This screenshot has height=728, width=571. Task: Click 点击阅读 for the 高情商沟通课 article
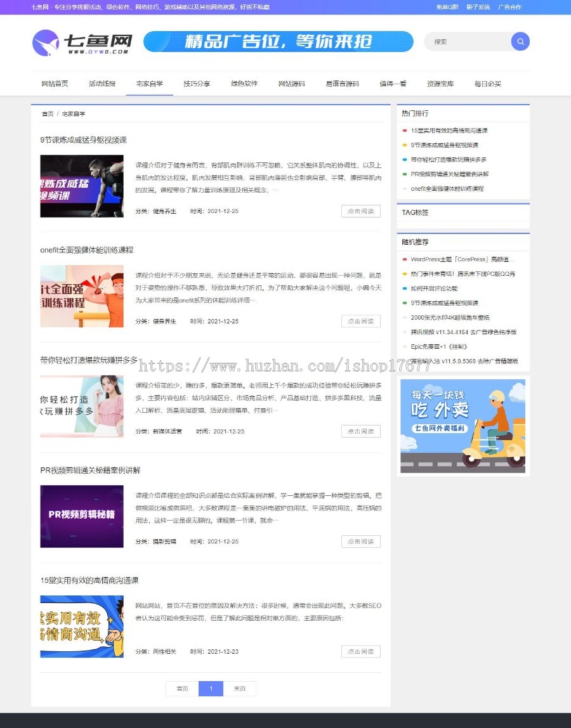coord(361,651)
